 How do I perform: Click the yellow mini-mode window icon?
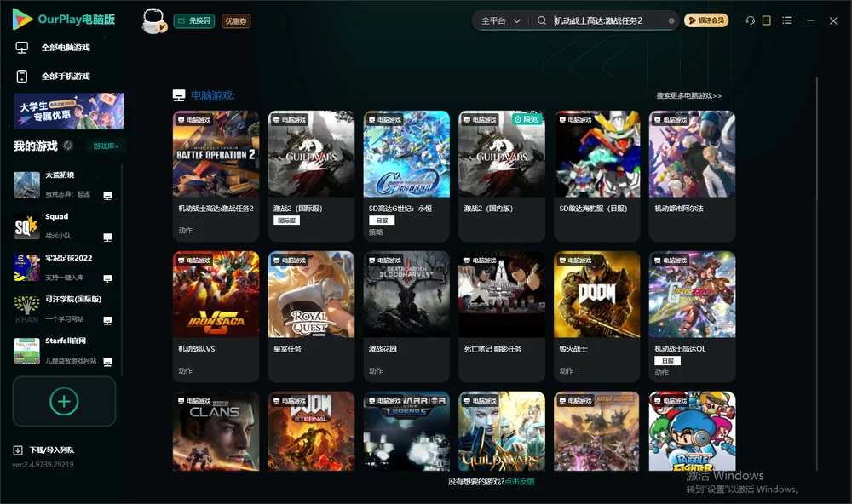point(766,20)
